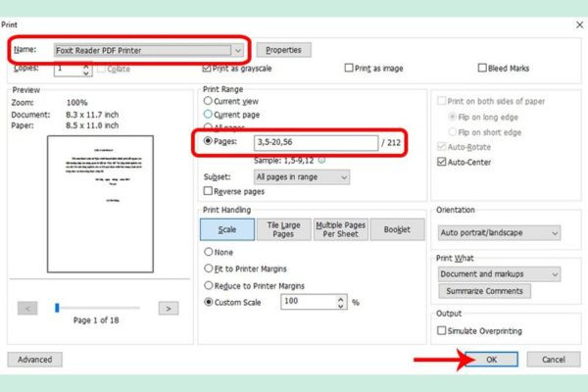588x392 pixels.
Task: Click the Pages range input field
Action: point(316,142)
